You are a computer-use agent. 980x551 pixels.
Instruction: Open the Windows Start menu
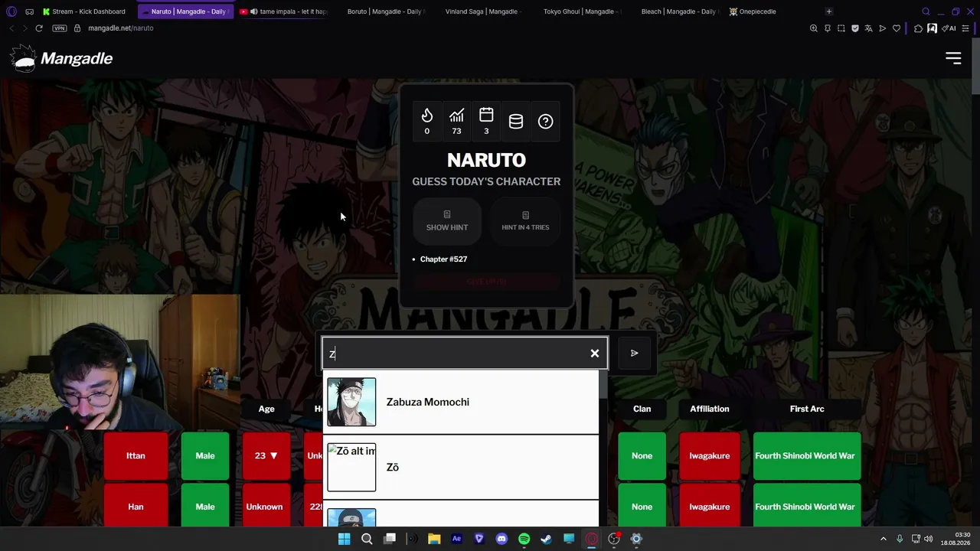[x=345, y=539]
